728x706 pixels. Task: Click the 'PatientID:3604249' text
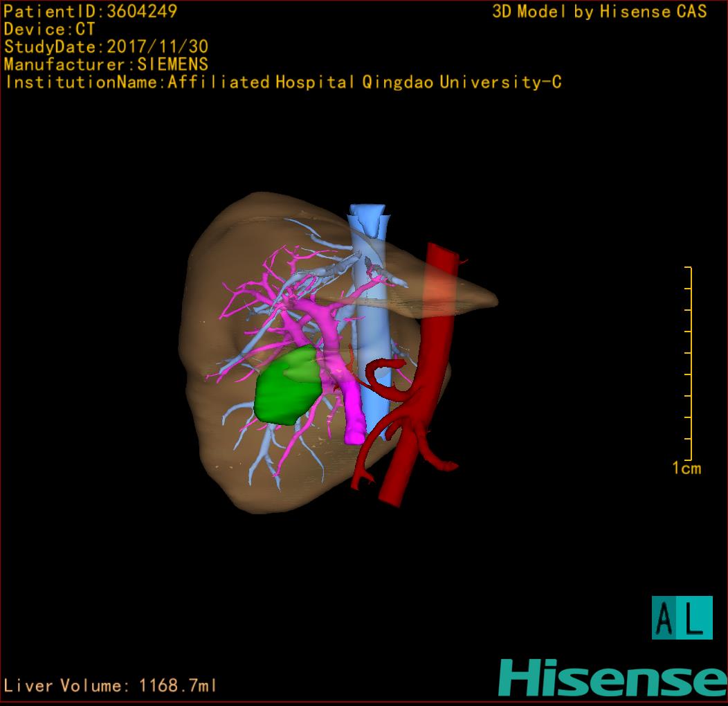click(90, 11)
